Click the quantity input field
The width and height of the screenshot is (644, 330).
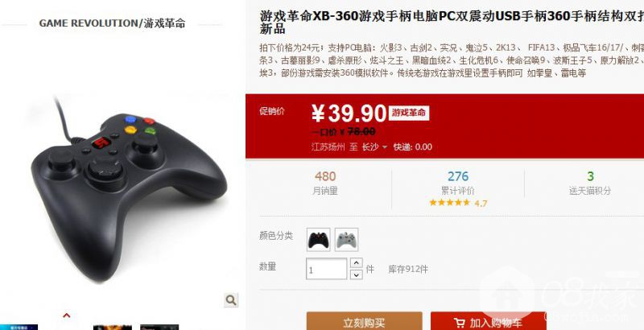click(x=327, y=270)
